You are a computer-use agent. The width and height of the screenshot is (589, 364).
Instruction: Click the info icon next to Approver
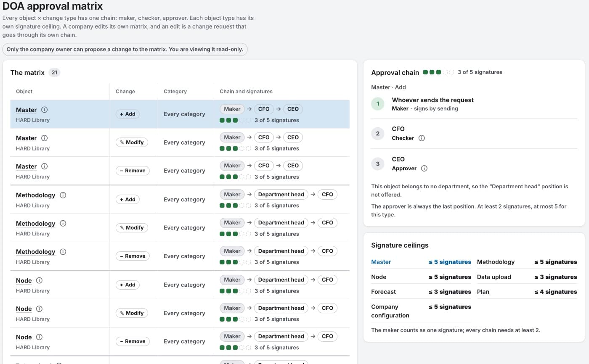point(424,168)
